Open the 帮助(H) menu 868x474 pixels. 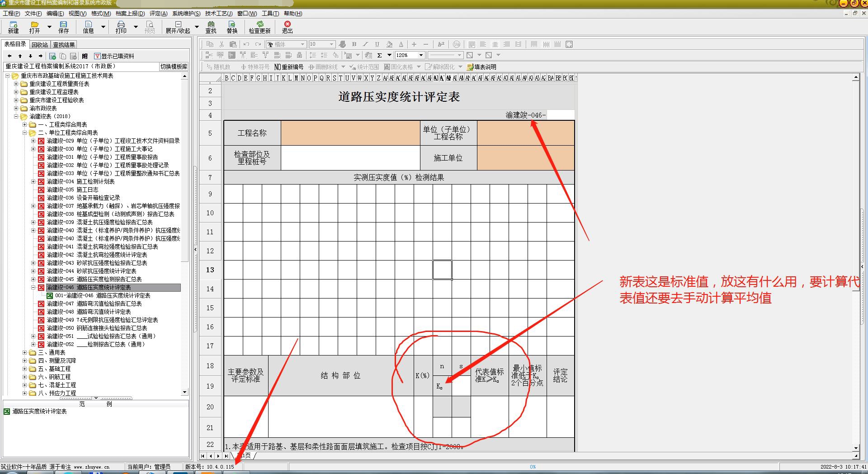(293, 13)
